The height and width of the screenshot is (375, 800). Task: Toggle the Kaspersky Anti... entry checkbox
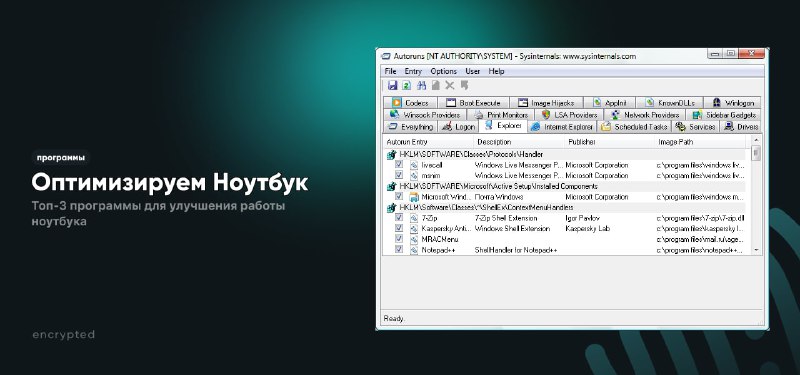coord(399,228)
